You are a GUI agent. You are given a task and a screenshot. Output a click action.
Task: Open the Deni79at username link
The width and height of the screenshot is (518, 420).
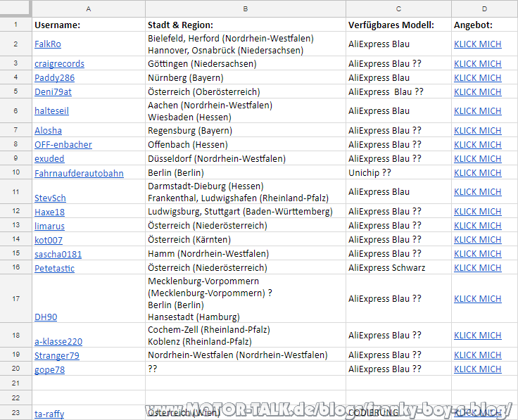pyautogui.click(x=53, y=91)
